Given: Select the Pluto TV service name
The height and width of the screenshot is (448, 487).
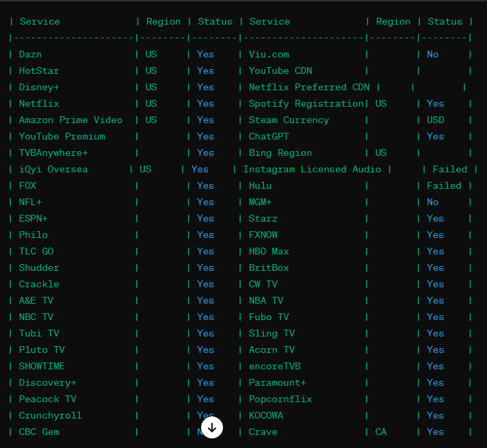Looking at the screenshot, I should (x=42, y=350).
